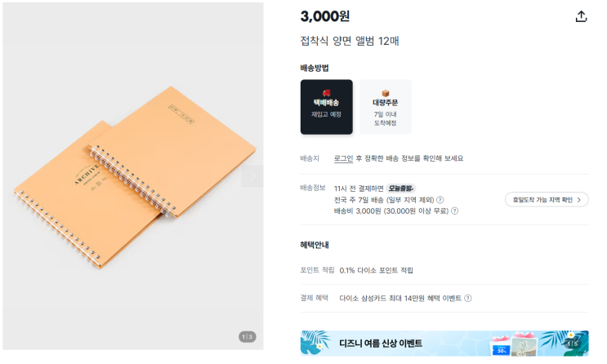Open help icon next to 전국 주 7일 배송

tap(440, 200)
